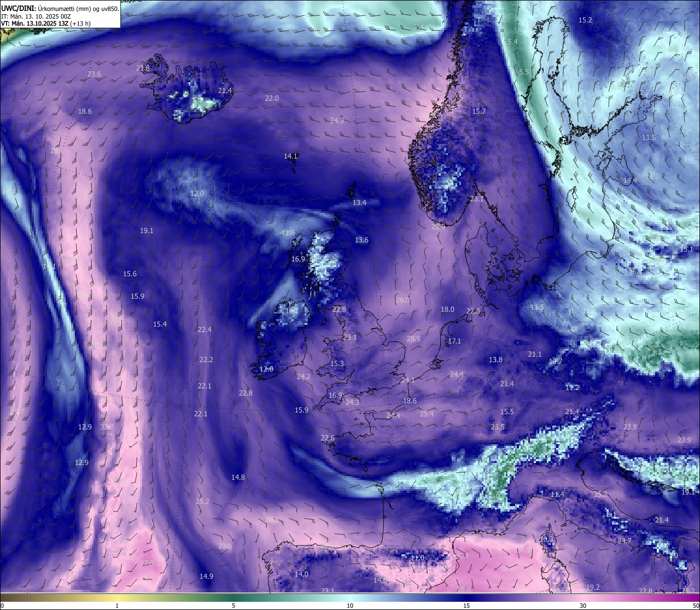Click the map value 21.1
Screen dimensions: 700x610
[x=535, y=355]
